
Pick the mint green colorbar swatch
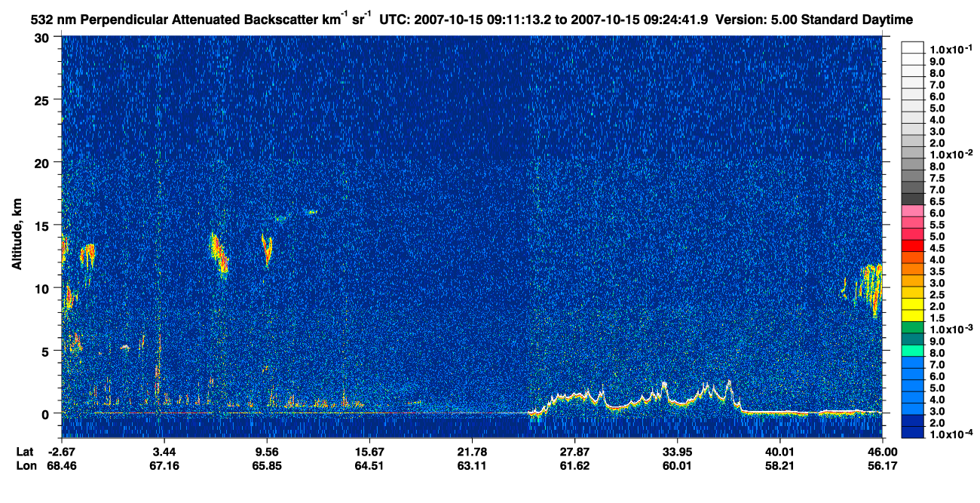coord(913,351)
